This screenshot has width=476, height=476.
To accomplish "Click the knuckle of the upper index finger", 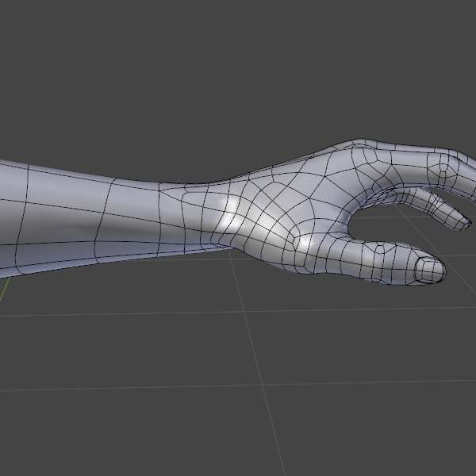I will coord(443,168).
